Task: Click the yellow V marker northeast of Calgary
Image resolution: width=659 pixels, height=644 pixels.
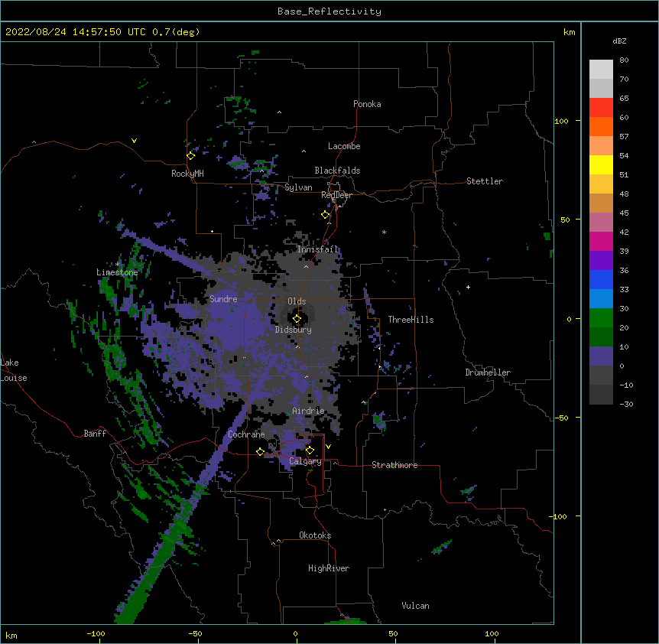Action: 328,447
